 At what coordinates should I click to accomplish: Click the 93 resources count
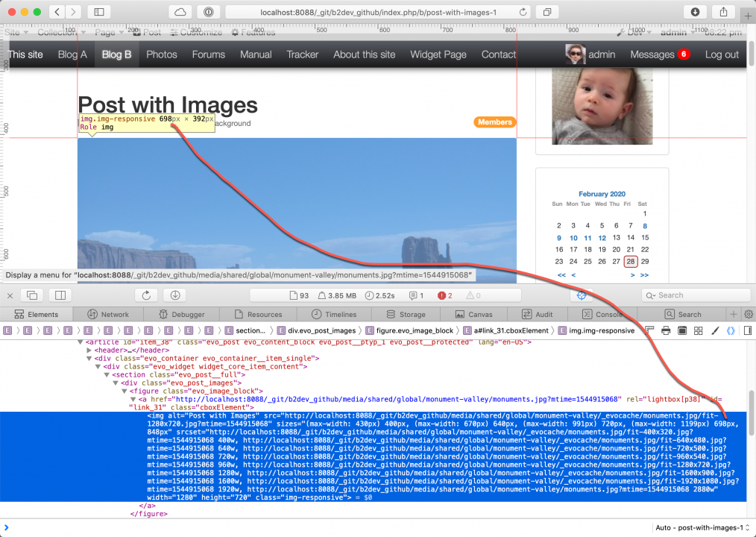pos(299,295)
